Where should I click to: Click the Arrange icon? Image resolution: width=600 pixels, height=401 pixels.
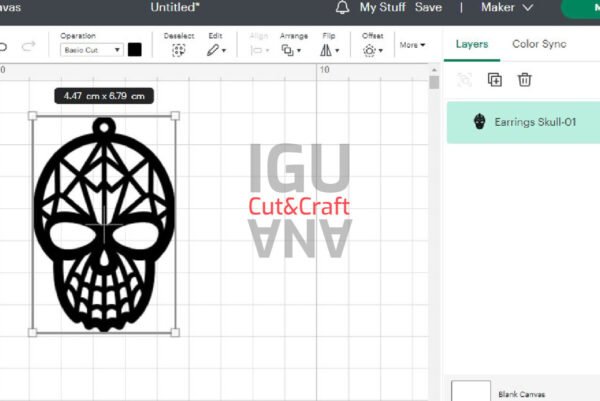tap(291, 49)
